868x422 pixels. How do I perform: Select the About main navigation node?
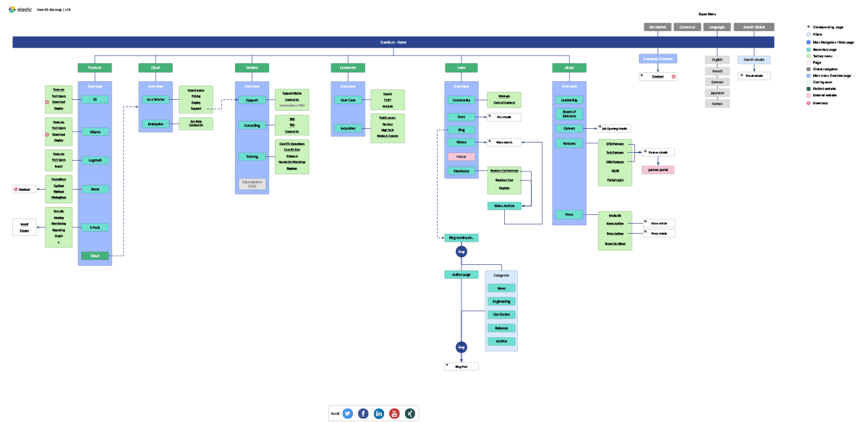coord(569,67)
